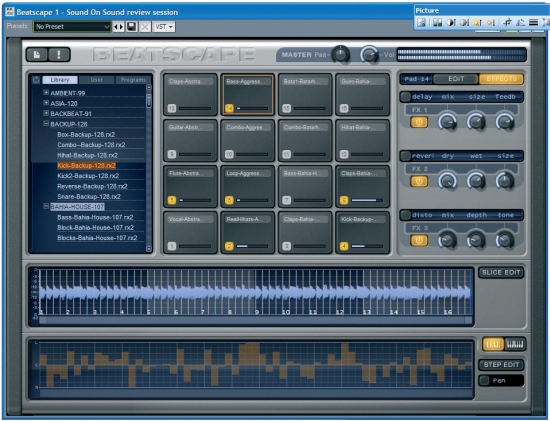Switch to bar graph step view icon
Viewport: 550px width, 421px height.
[493, 344]
